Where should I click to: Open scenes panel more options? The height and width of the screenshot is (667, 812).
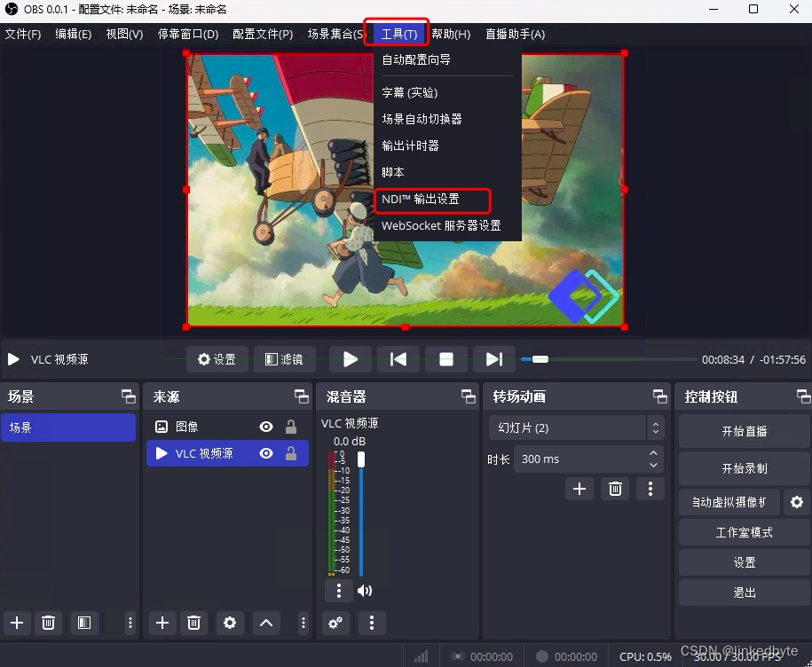pos(130,623)
